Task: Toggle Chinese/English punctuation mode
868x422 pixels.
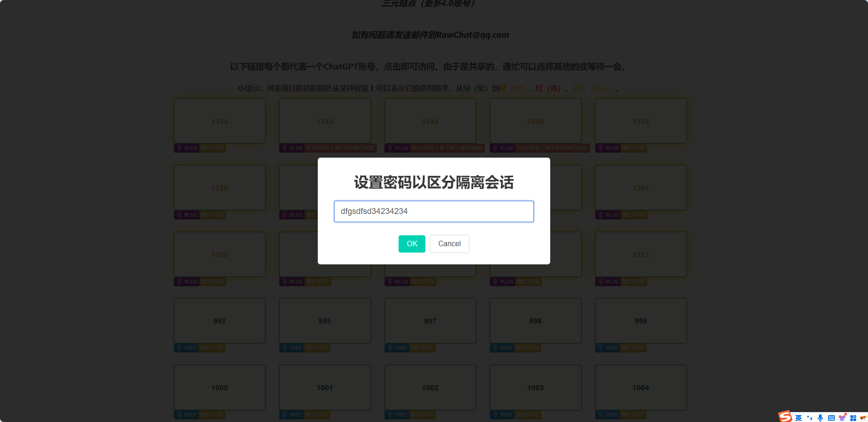Action: (809, 418)
